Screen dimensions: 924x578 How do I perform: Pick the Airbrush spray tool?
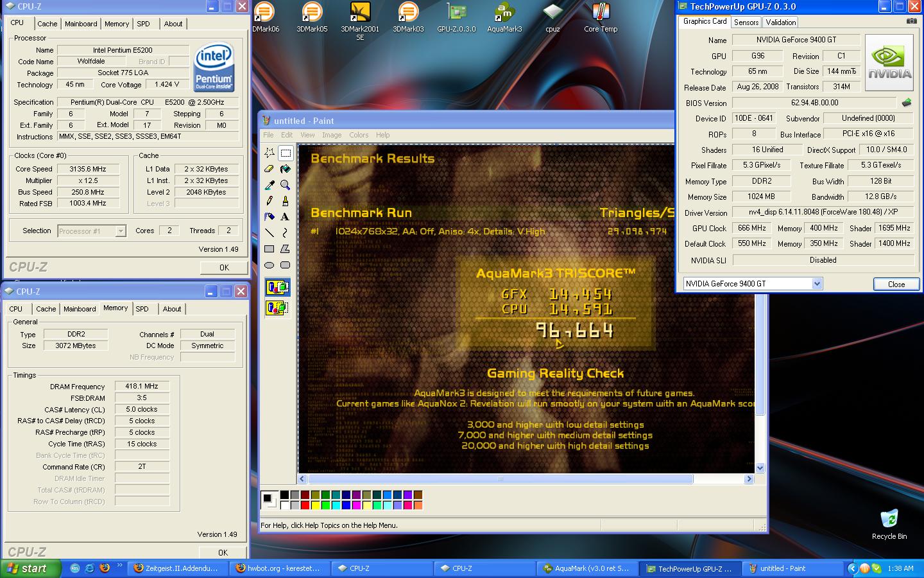click(x=269, y=217)
